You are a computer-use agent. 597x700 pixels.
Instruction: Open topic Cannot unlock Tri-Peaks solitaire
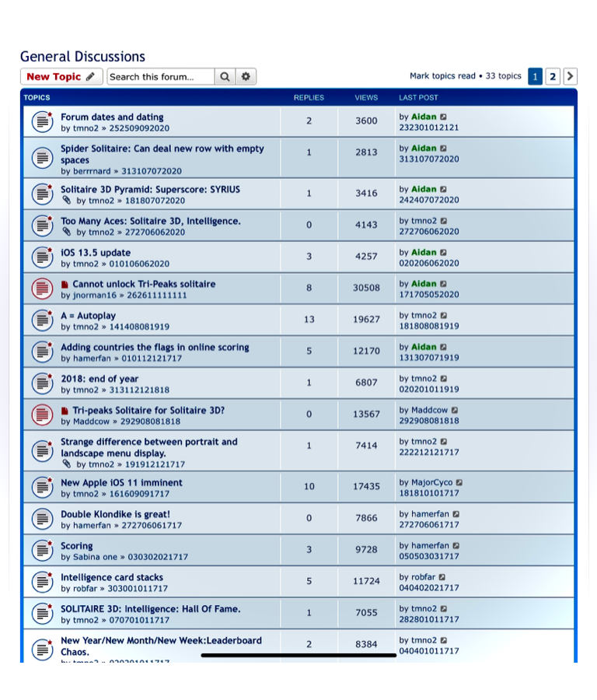(x=144, y=284)
